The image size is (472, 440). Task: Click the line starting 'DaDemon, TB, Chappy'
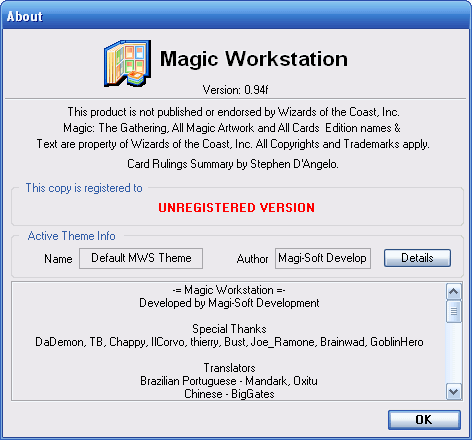click(229, 342)
